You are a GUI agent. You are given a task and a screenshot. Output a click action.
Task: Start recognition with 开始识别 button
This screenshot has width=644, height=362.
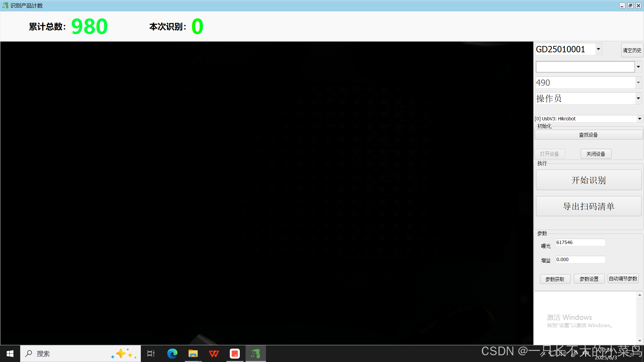tap(589, 180)
